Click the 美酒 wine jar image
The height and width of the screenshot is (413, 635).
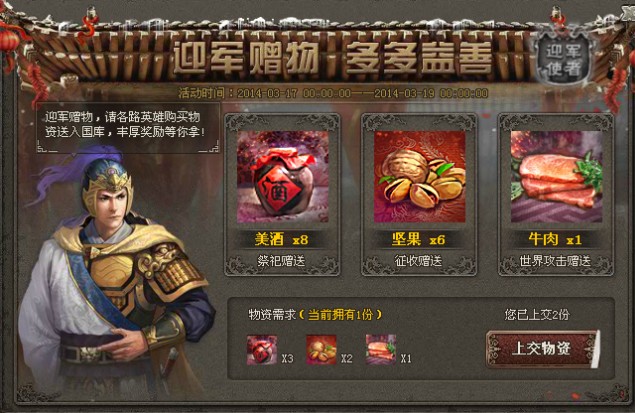(283, 177)
